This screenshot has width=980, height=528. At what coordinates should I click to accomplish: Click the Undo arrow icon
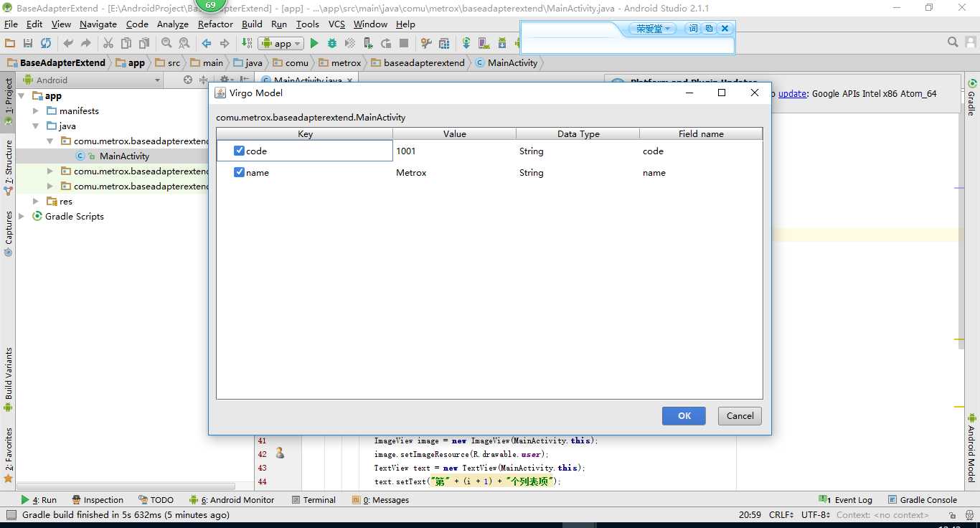(68, 43)
